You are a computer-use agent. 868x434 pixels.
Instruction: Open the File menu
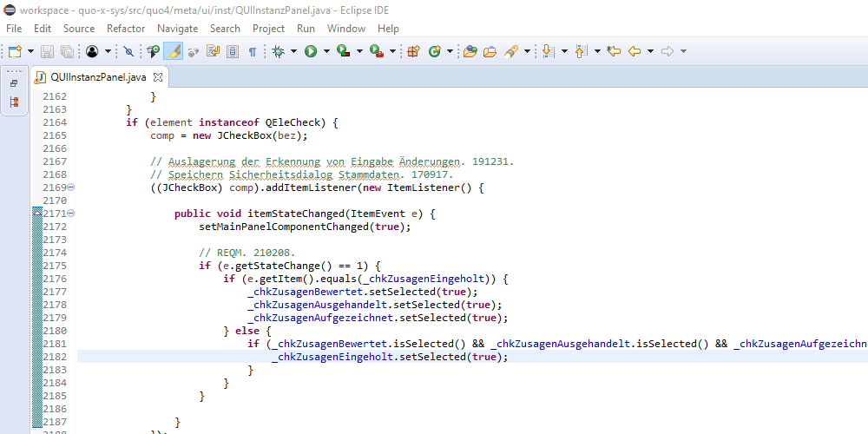coord(14,29)
